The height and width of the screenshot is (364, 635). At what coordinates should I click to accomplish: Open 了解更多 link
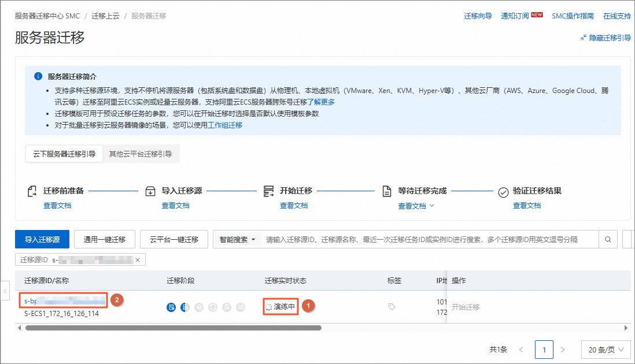321,102
